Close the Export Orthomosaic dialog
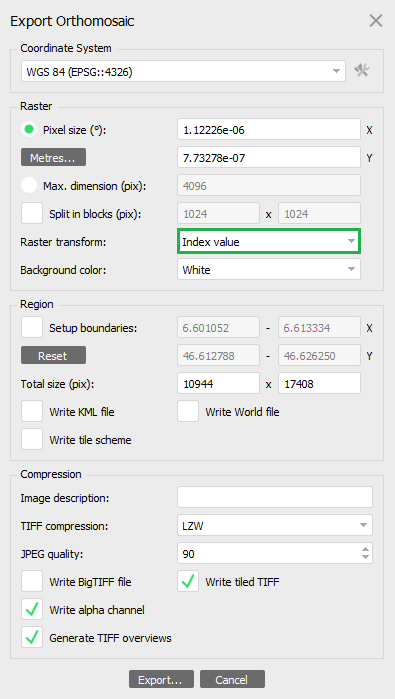Image resolution: width=395 pixels, height=699 pixels. tap(376, 21)
